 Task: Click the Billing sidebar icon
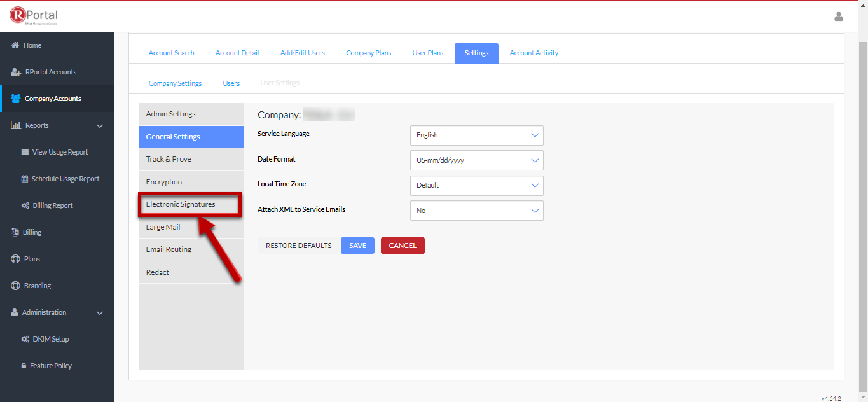tap(15, 232)
